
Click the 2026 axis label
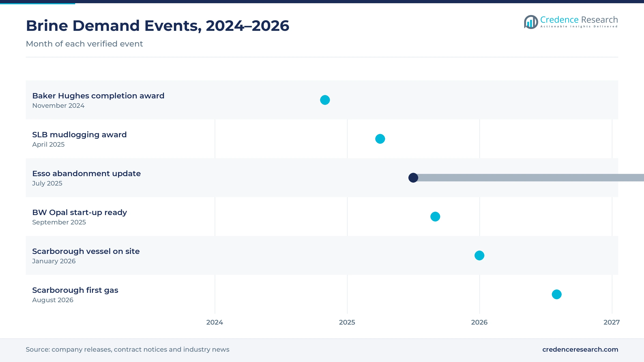(x=479, y=322)
